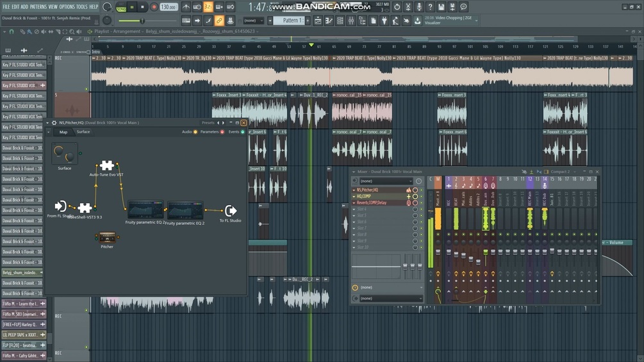Adjust the BEAT track 2 volume fader

point(456,254)
